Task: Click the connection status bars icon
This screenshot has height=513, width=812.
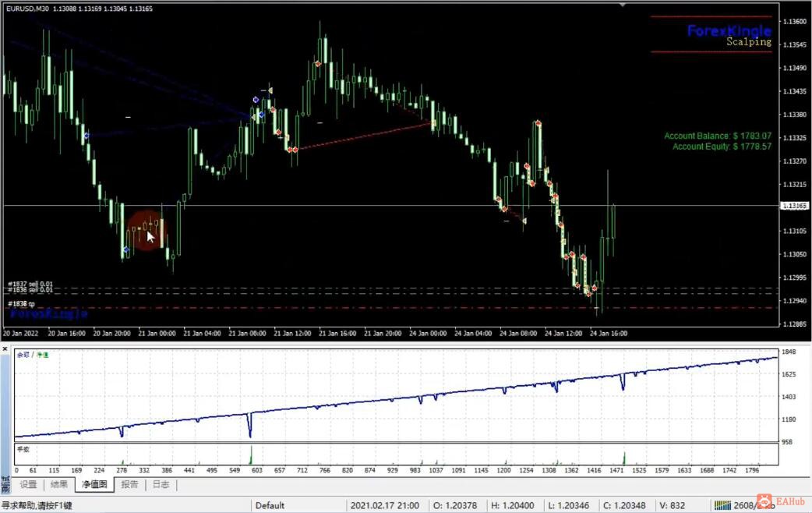Action: [x=722, y=505]
